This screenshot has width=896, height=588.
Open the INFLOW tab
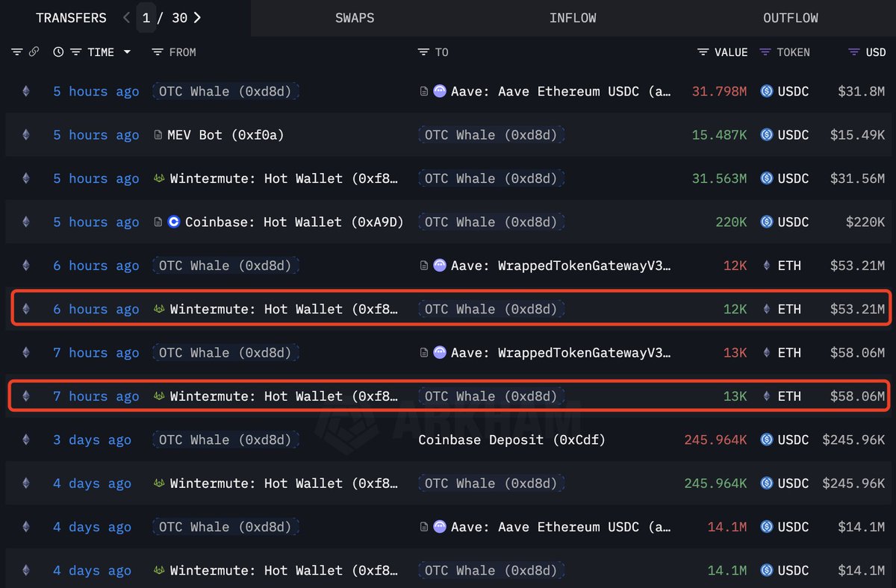point(573,18)
